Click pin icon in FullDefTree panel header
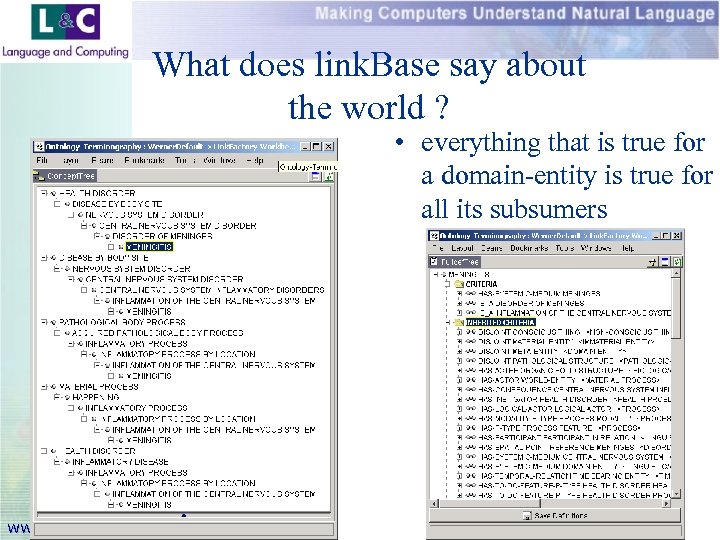Viewport: 720px width, 540px height. click(652, 262)
